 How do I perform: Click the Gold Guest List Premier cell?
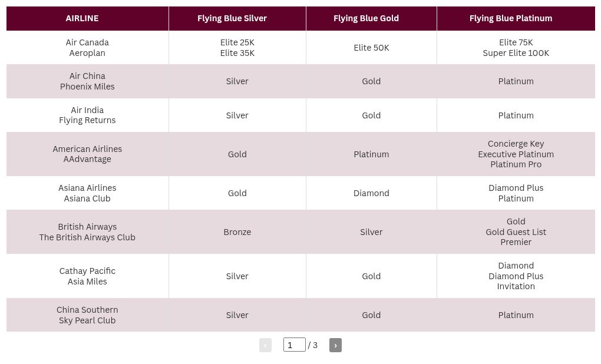(516, 232)
